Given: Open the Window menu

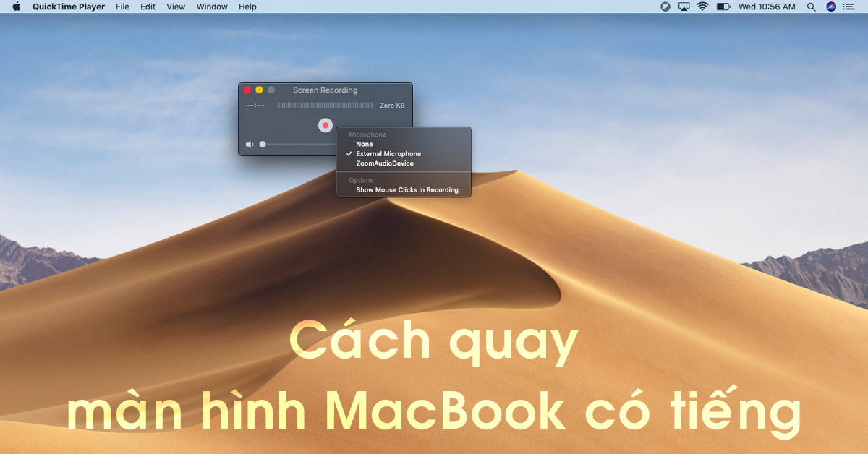Looking at the screenshot, I should click(x=212, y=7).
